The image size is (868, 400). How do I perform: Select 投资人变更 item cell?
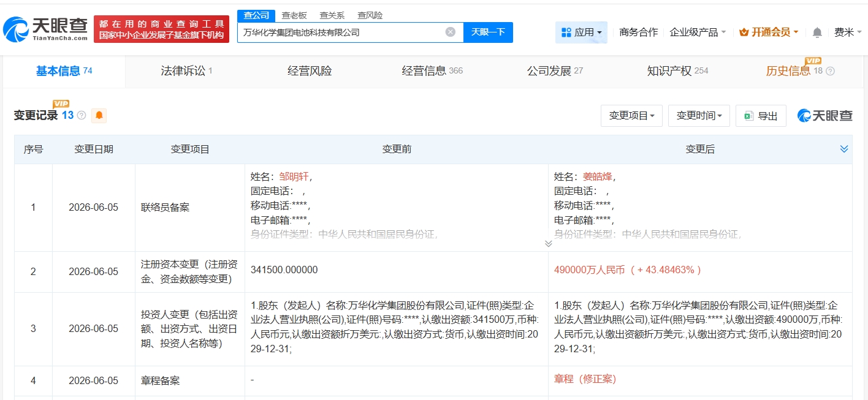[190, 329]
